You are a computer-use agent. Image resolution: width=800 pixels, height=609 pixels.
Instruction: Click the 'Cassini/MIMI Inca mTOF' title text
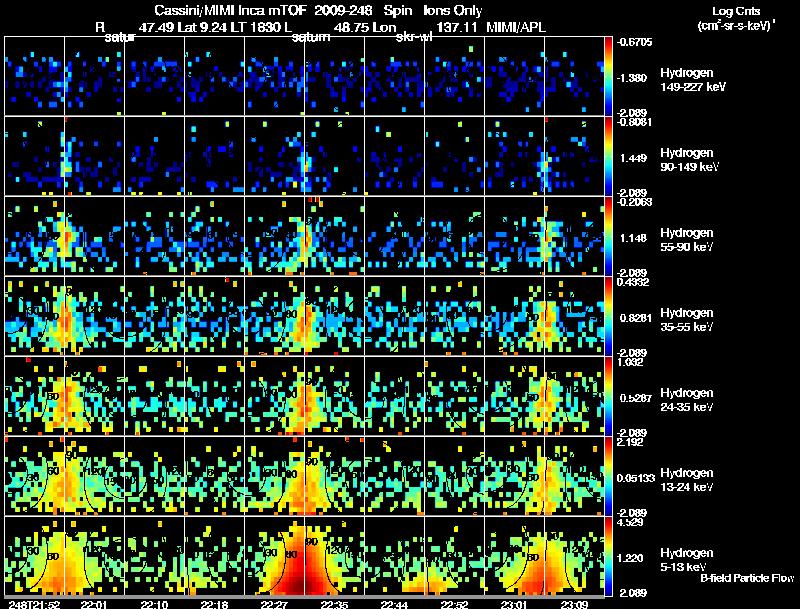point(230,11)
